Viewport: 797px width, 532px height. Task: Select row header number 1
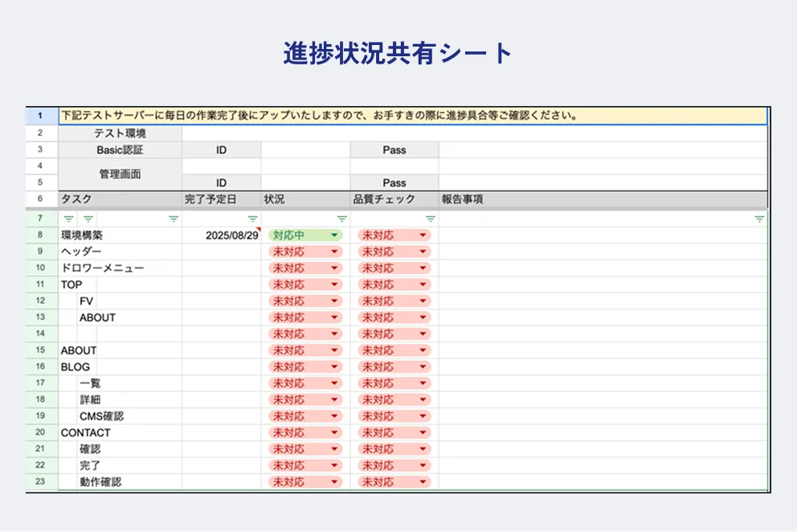point(41,116)
